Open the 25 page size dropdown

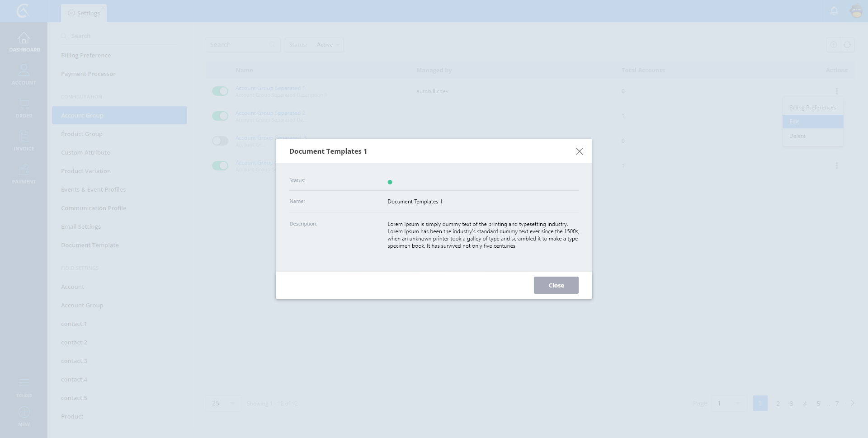click(223, 403)
